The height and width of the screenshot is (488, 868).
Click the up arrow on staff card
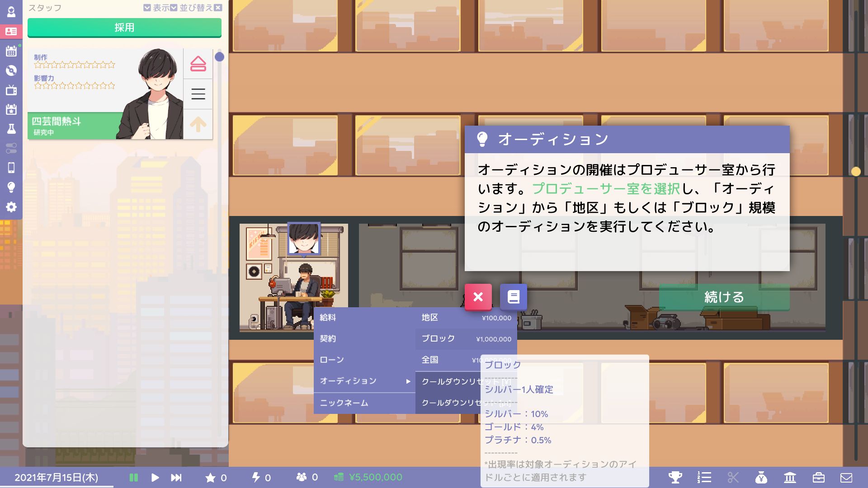pyautogui.click(x=198, y=124)
